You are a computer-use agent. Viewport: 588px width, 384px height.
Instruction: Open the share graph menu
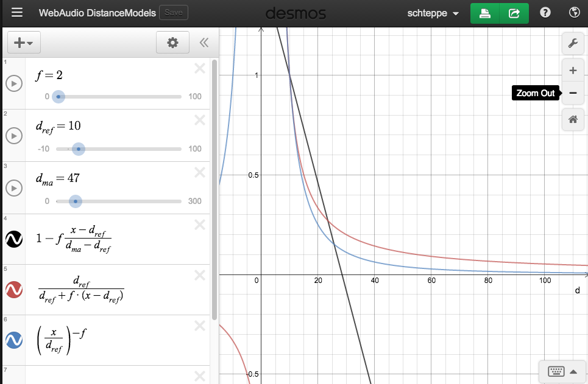514,12
